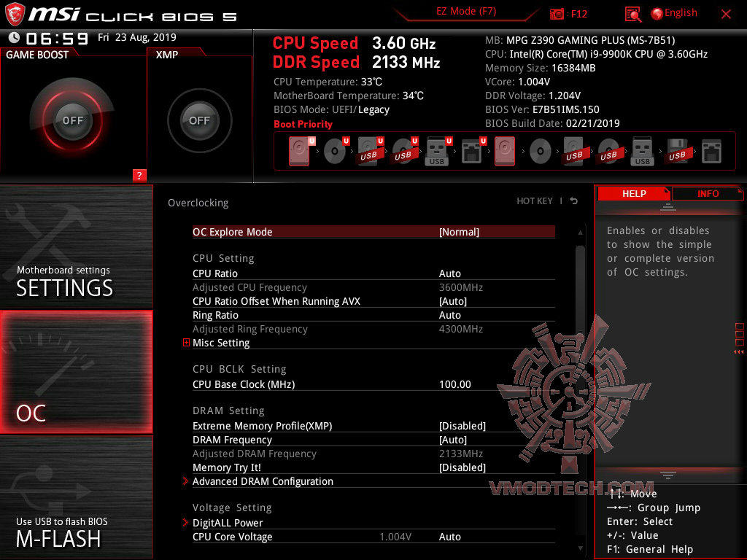The width and height of the screenshot is (747, 560).
Task: Click the BIOS Ver: E7B51IMS.150 text
Action: (x=542, y=109)
